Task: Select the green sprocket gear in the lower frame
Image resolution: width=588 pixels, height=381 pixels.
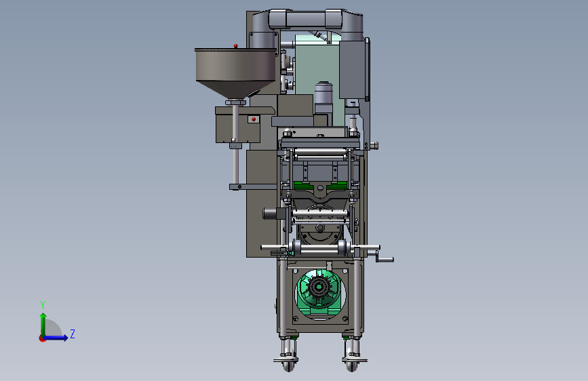Action: (x=319, y=287)
